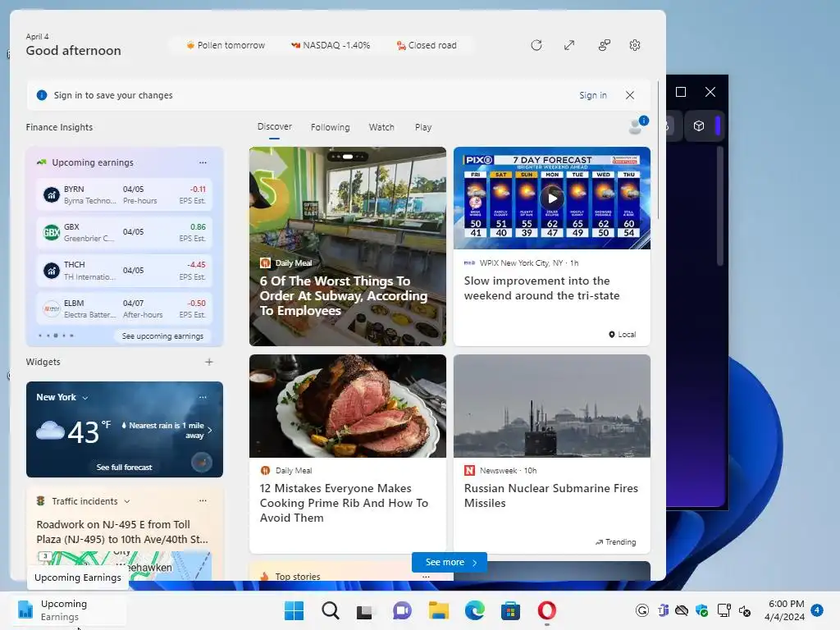Screen dimensions: 840x630
Task: Expand widgets board to full view
Action: pyautogui.click(x=569, y=46)
